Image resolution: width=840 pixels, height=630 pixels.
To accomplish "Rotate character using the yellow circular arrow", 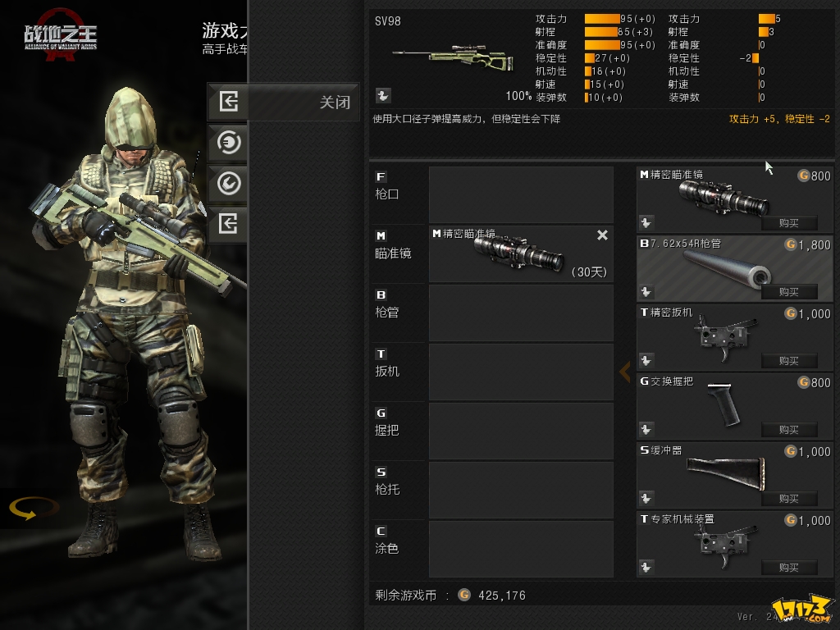I will [33, 508].
